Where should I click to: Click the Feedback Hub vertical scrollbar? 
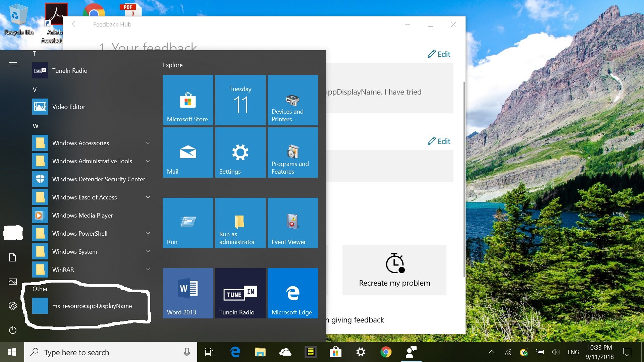(464, 179)
